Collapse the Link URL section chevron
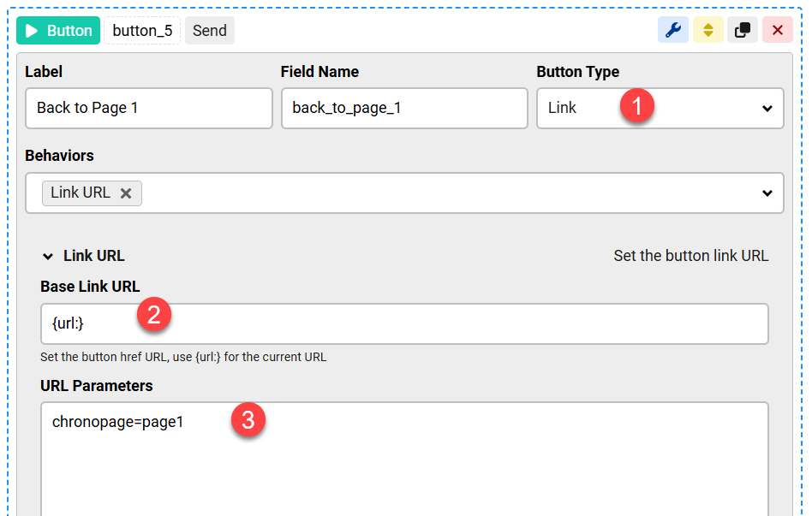The width and height of the screenshot is (812, 516). click(48, 256)
